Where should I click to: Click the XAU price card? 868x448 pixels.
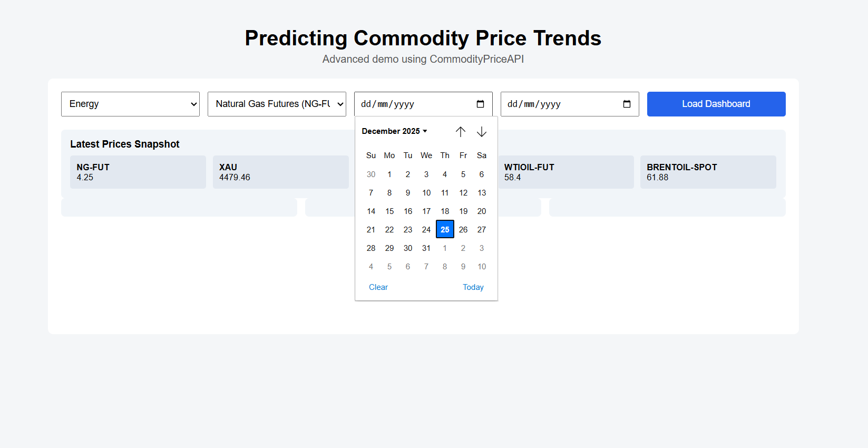(280, 172)
